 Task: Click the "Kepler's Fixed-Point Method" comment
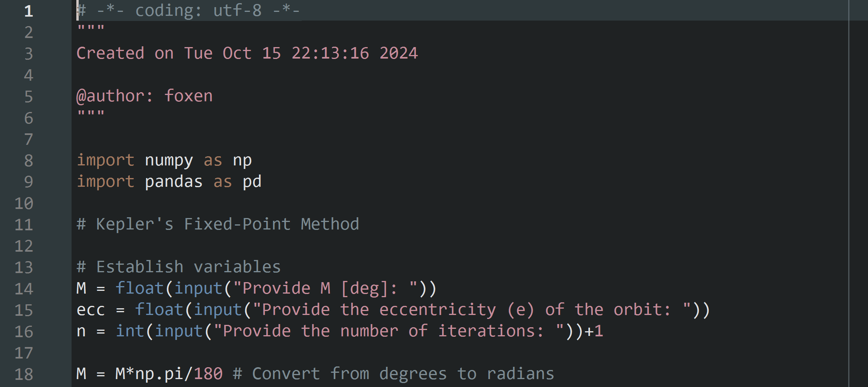[217, 225]
